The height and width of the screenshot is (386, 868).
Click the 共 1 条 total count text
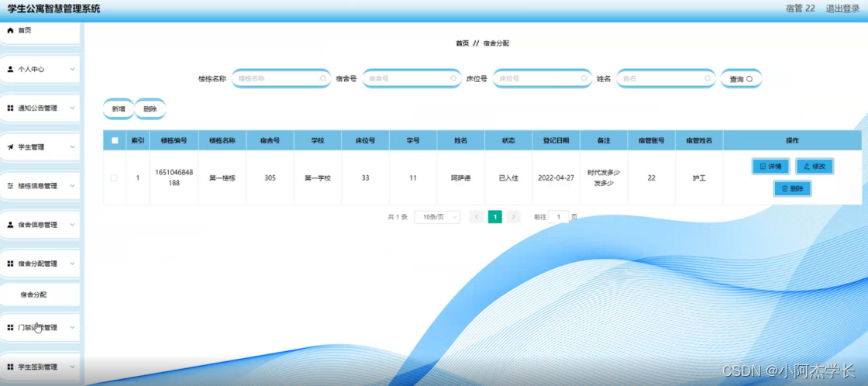pyautogui.click(x=398, y=217)
